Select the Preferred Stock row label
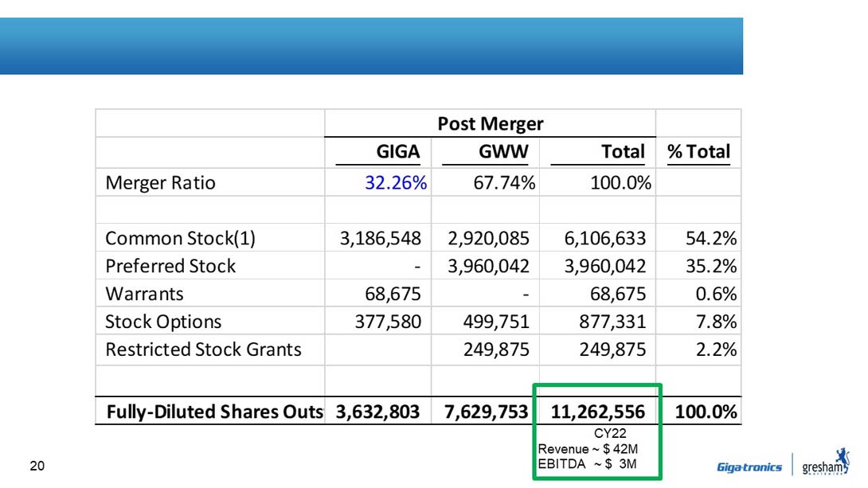 (x=170, y=266)
